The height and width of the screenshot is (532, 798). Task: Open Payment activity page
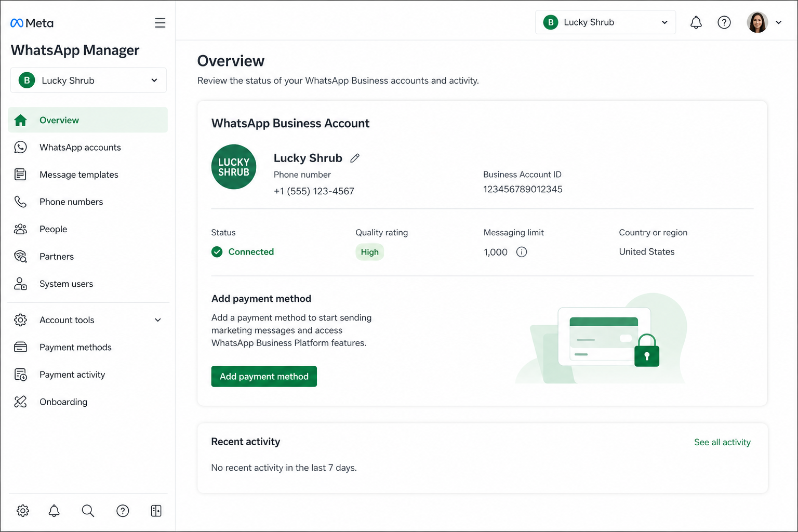[x=88, y=375]
